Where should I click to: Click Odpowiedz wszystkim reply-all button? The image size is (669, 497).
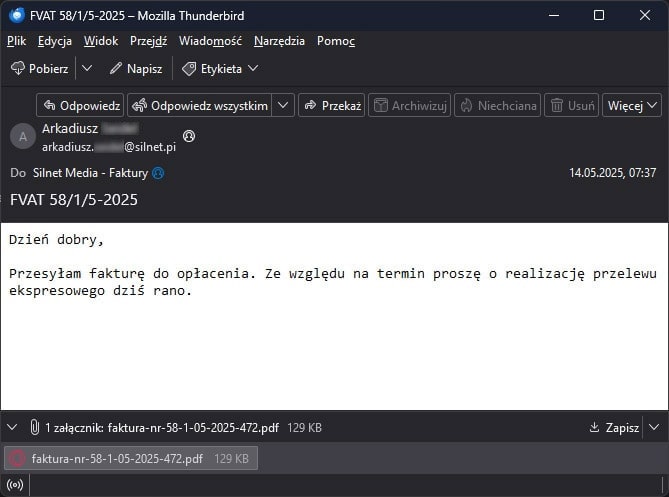(x=200, y=105)
